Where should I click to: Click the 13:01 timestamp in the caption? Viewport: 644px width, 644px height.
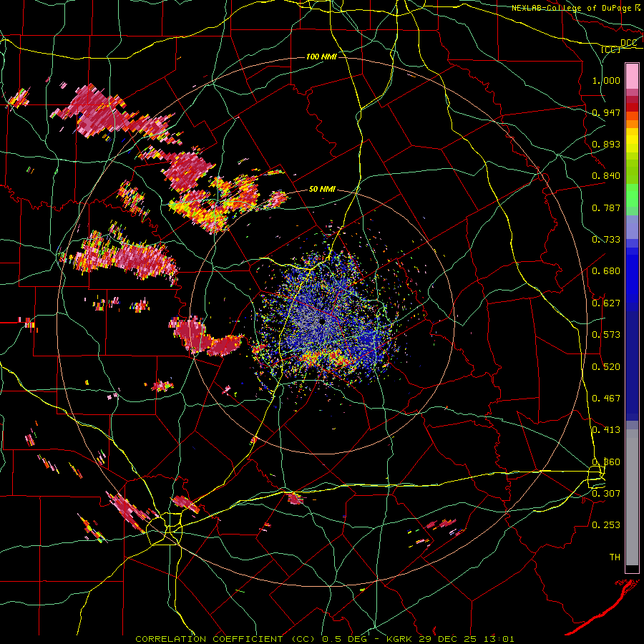click(497, 639)
